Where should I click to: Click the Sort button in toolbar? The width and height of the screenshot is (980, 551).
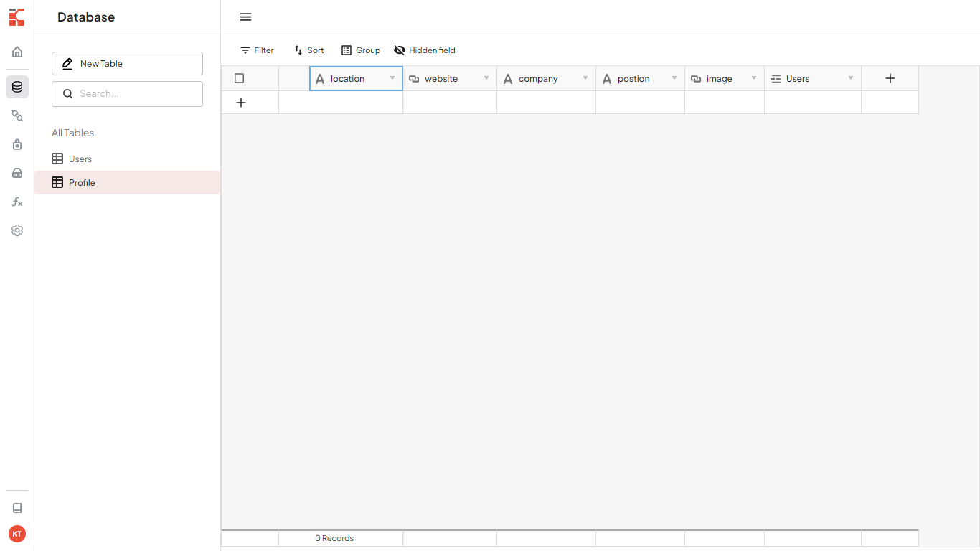pos(308,50)
